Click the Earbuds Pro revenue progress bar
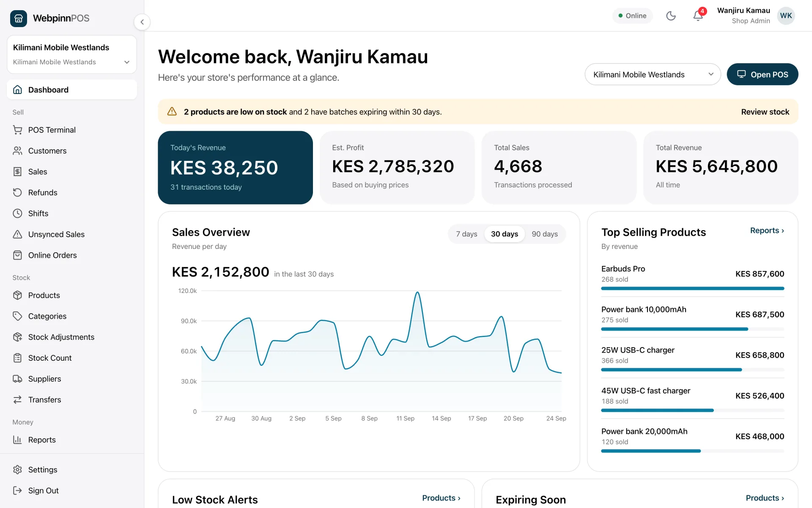The image size is (812, 508). click(692, 288)
